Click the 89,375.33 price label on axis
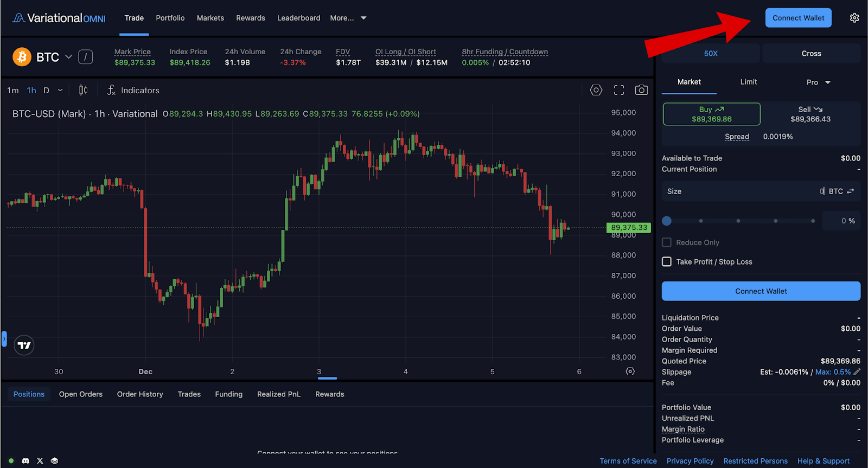The width and height of the screenshot is (868, 468). click(629, 228)
